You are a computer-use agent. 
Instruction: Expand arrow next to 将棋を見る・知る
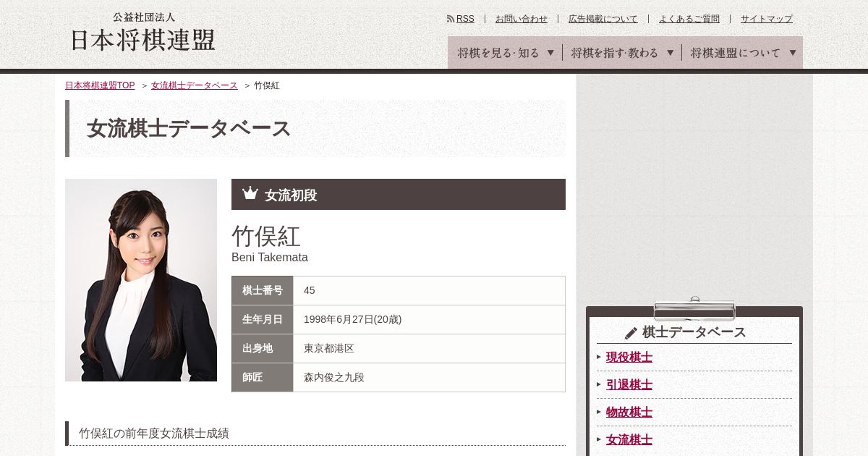tap(550, 53)
